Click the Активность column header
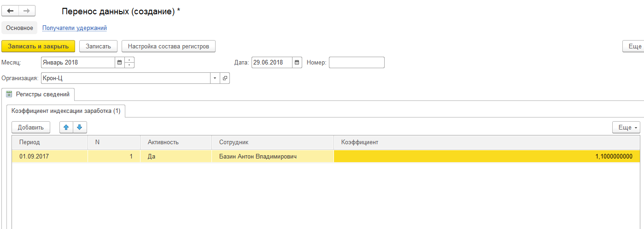This screenshot has height=229, width=644. [x=176, y=142]
